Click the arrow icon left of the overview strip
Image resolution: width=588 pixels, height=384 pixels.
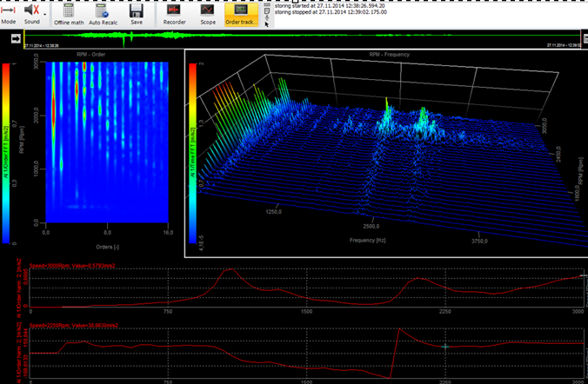(16, 38)
